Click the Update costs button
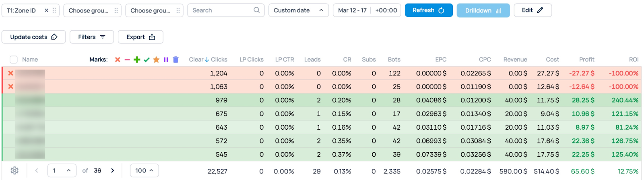Image resolution: width=644 pixels, height=180 pixels. [x=33, y=37]
